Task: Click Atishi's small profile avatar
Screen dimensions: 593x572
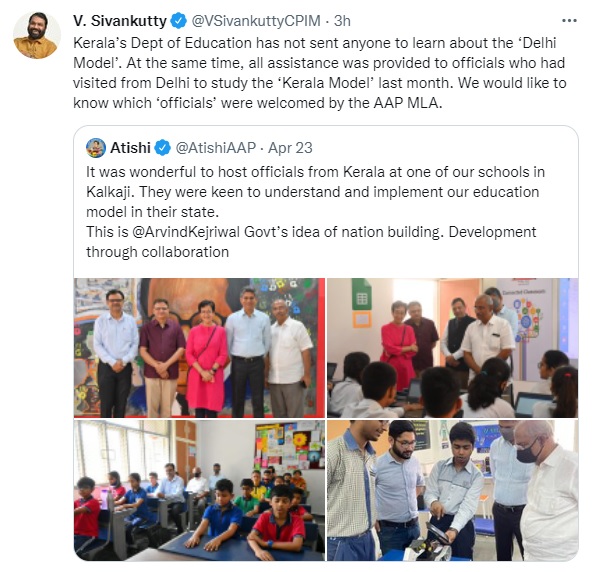Action: click(96, 148)
